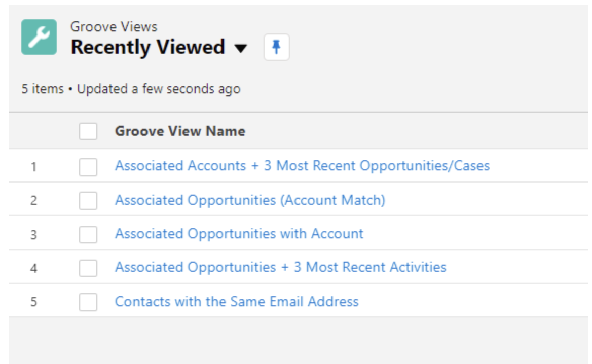Select the Associated Opportunities (Account Match) checkbox
This screenshot has width=592, height=364.
coord(88,200)
